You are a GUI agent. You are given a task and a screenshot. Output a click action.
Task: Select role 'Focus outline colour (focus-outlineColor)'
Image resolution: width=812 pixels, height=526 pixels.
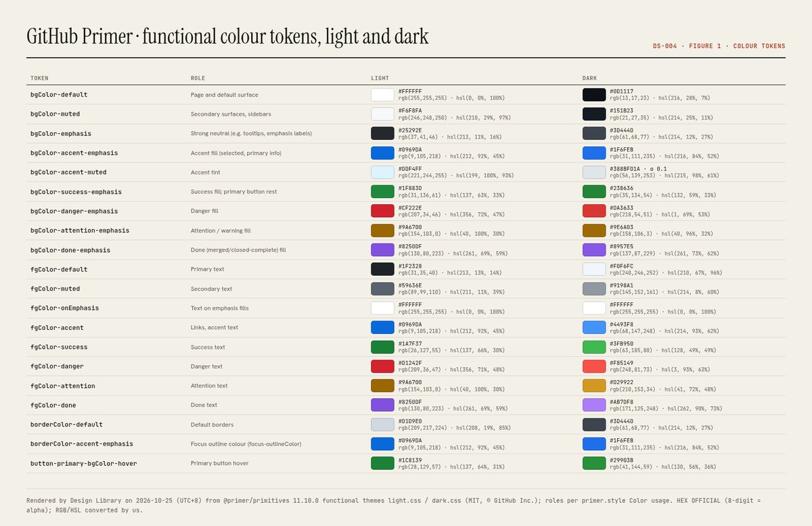[x=246, y=444]
